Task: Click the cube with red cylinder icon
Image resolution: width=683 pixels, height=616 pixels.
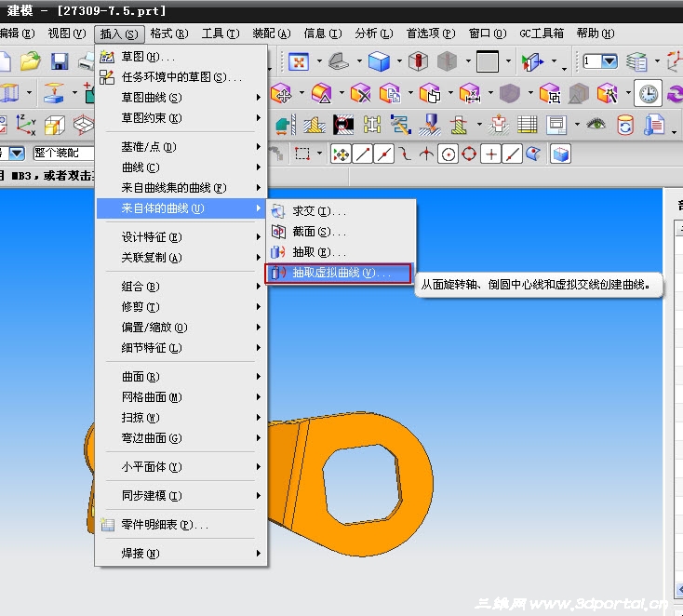Action: point(419,61)
